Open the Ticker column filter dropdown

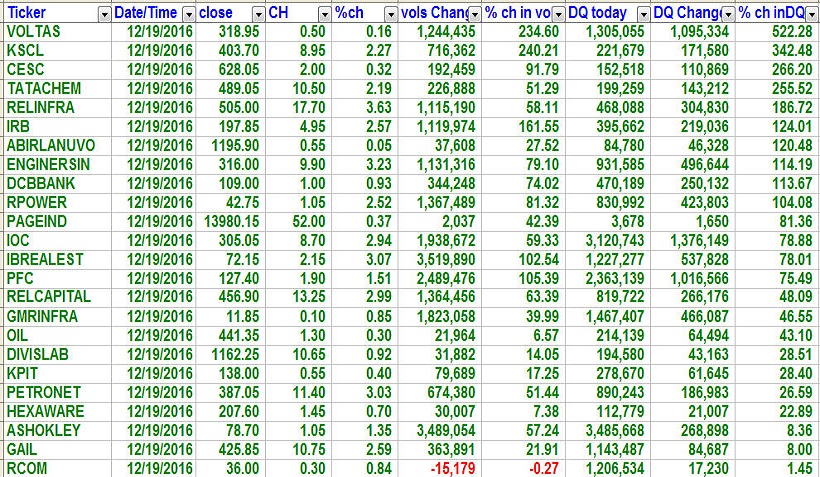[x=103, y=13]
